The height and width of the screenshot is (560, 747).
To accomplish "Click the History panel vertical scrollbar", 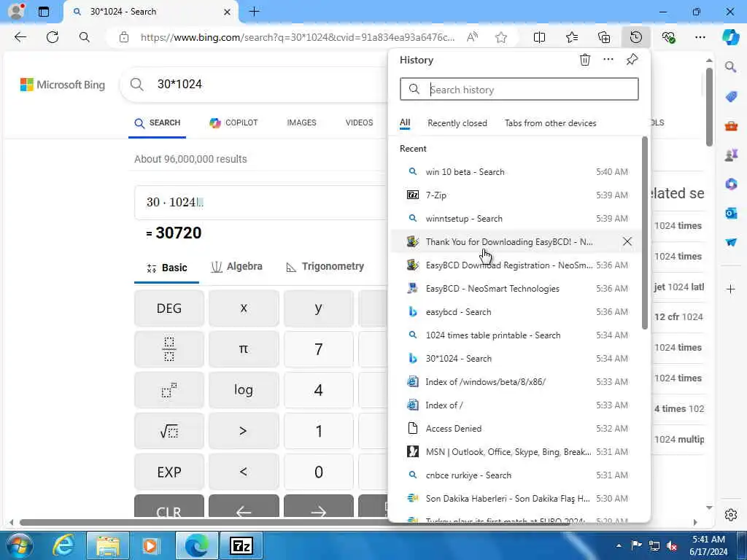I will pos(645,233).
